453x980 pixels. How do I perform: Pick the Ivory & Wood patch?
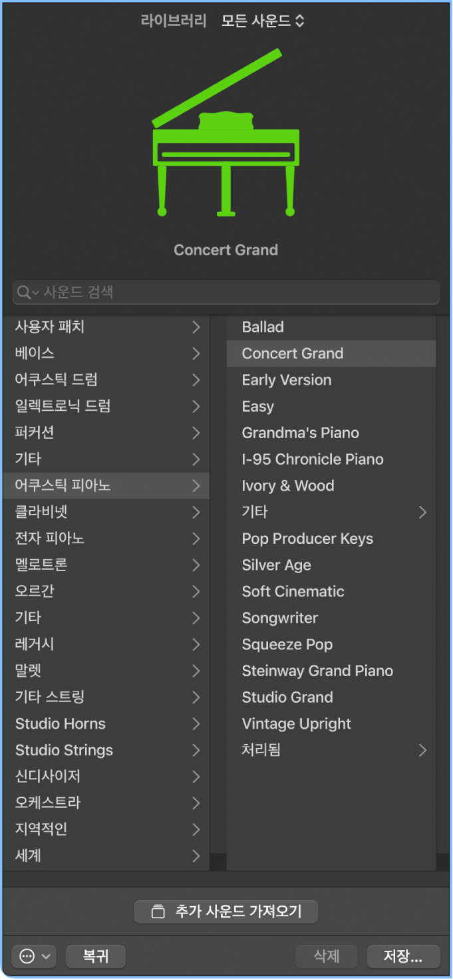[x=331, y=486]
